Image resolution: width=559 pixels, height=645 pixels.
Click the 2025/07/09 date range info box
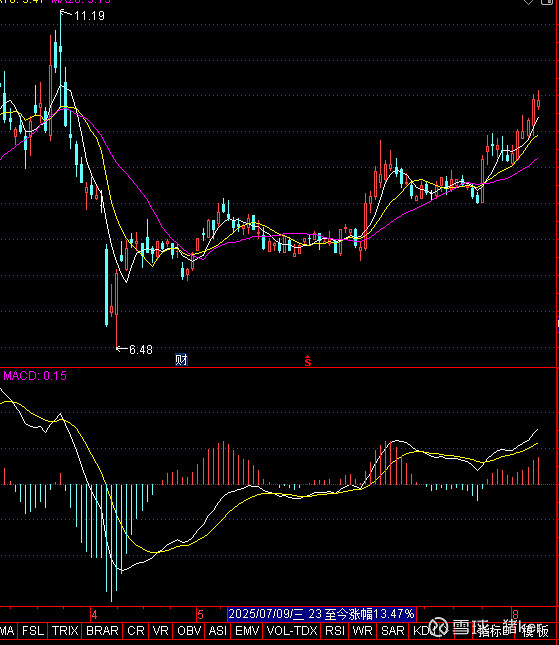click(322, 614)
